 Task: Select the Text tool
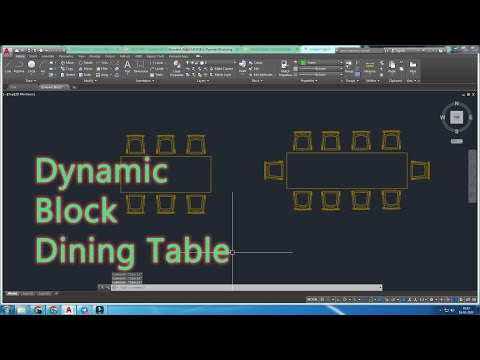click(x=127, y=67)
